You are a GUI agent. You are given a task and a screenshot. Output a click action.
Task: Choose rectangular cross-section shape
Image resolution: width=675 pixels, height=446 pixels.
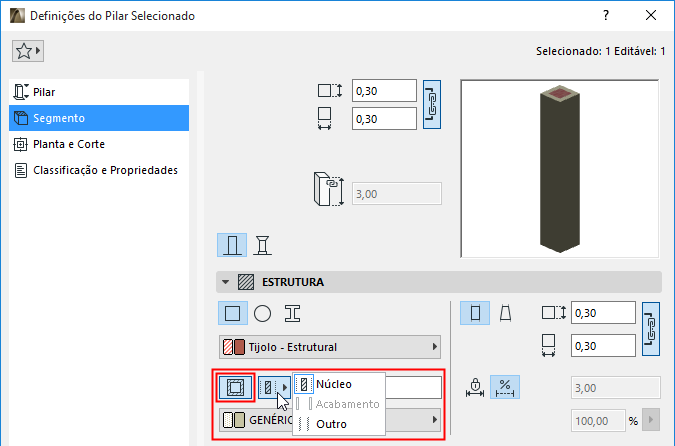233,313
